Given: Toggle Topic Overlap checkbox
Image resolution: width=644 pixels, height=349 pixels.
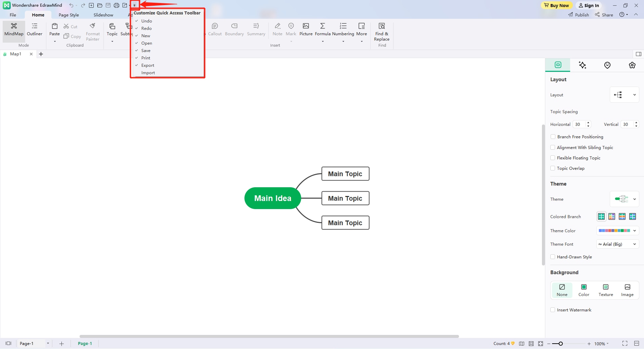Looking at the screenshot, I should click(553, 168).
